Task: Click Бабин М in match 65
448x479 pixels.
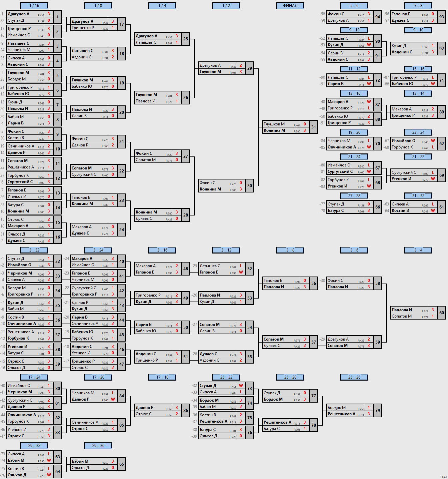Action: pyautogui.click(x=80, y=461)
